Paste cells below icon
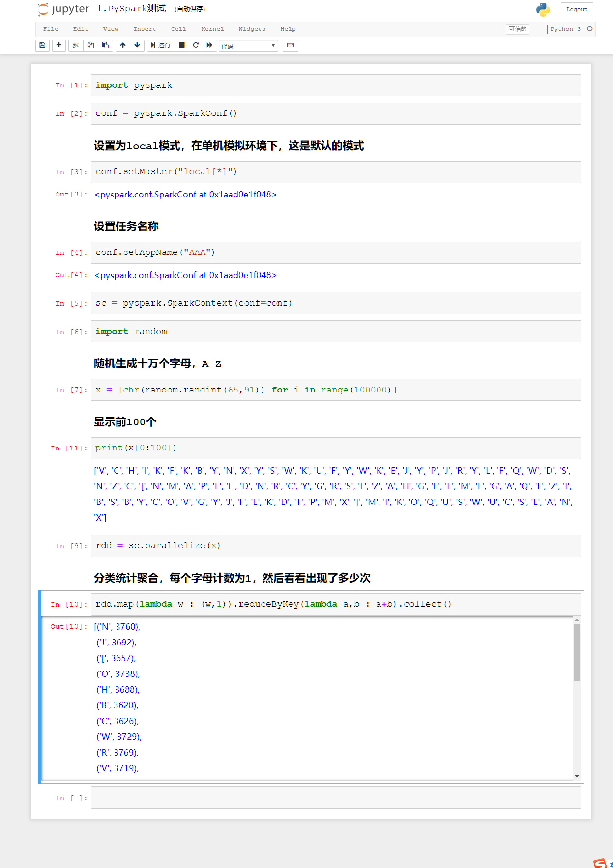Screen dimensions: 613x868 [105, 46]
